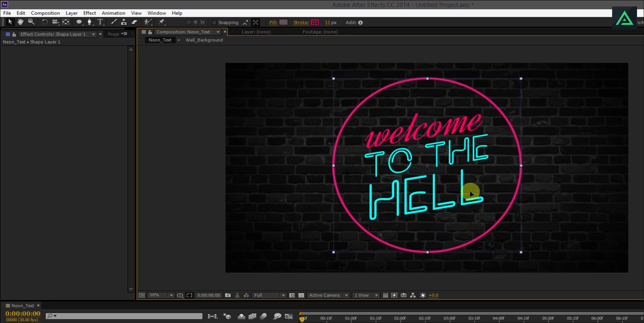
Task: Click the Stroke options link
Action: pyautogui.click(x=301, y=22)
